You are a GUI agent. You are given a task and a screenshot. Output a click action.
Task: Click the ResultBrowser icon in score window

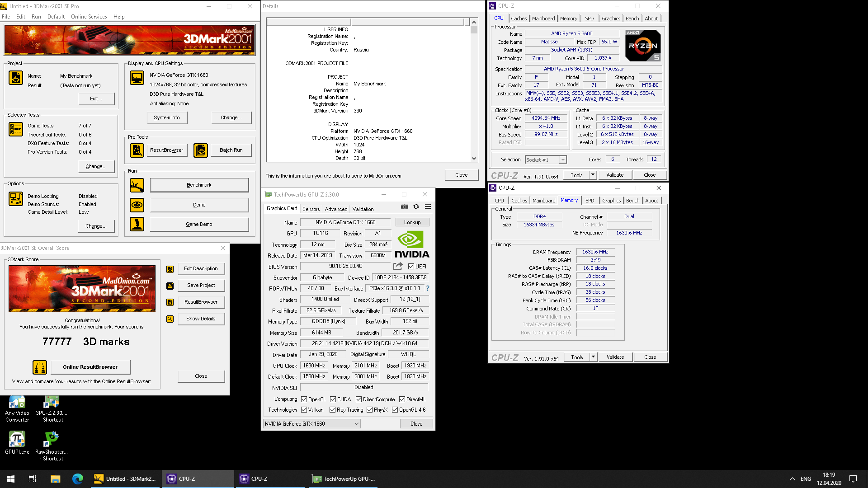170,302
